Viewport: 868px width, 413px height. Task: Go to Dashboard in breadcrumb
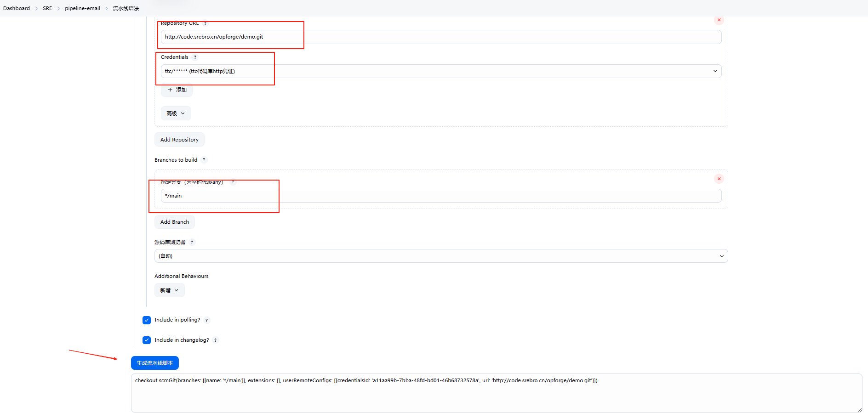coord(17,8)
